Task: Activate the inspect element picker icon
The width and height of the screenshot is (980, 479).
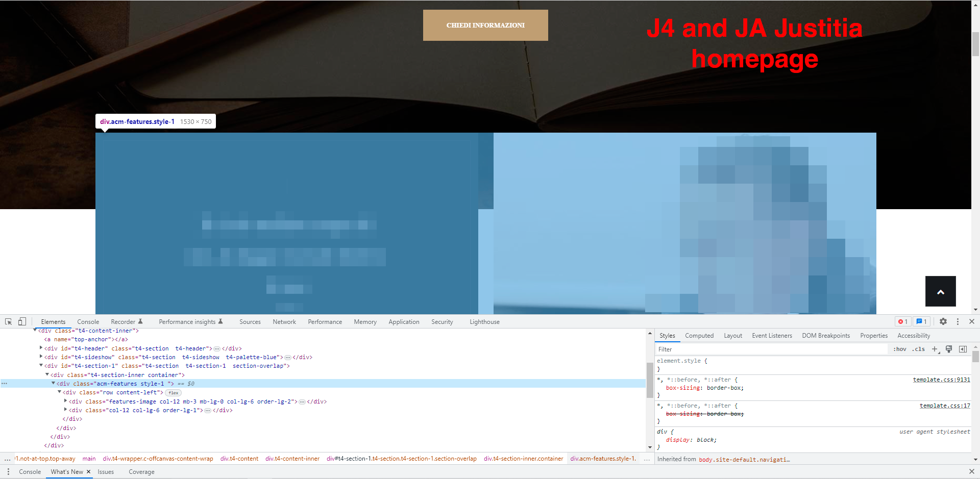Action: [x=9, y=322]
